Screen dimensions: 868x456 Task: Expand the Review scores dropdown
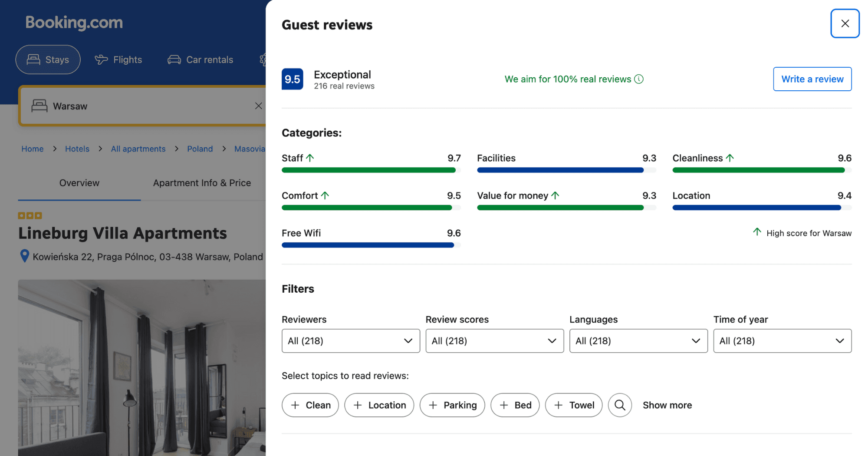(x=494, y=341)
